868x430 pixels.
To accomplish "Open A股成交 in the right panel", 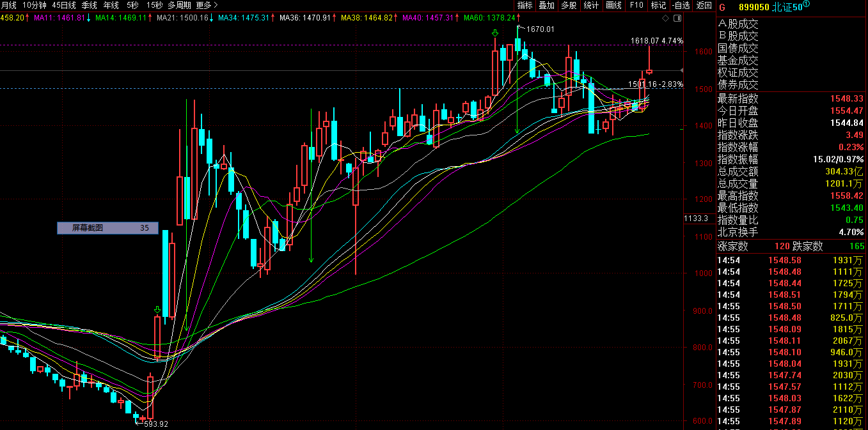I will 738,24.
